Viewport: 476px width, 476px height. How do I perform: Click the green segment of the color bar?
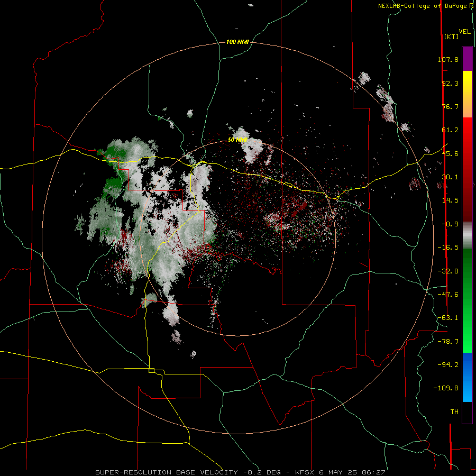[x=467, y=300]
